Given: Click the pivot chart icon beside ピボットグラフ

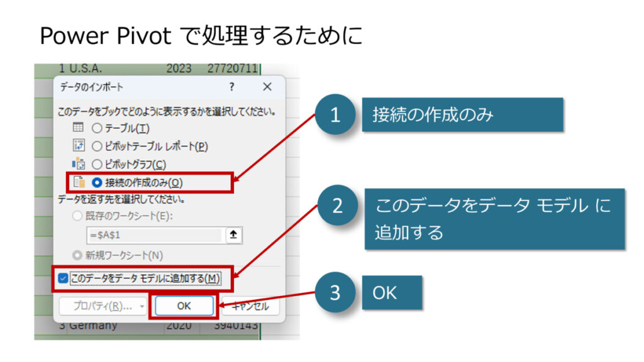Looking at the screenshot, I should tap(79, 164).
